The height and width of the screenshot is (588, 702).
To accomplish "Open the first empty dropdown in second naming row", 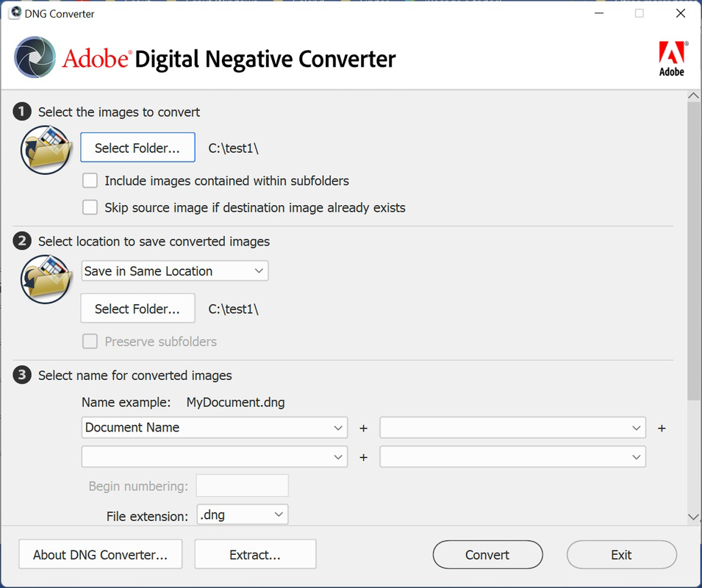I will 215,457.
